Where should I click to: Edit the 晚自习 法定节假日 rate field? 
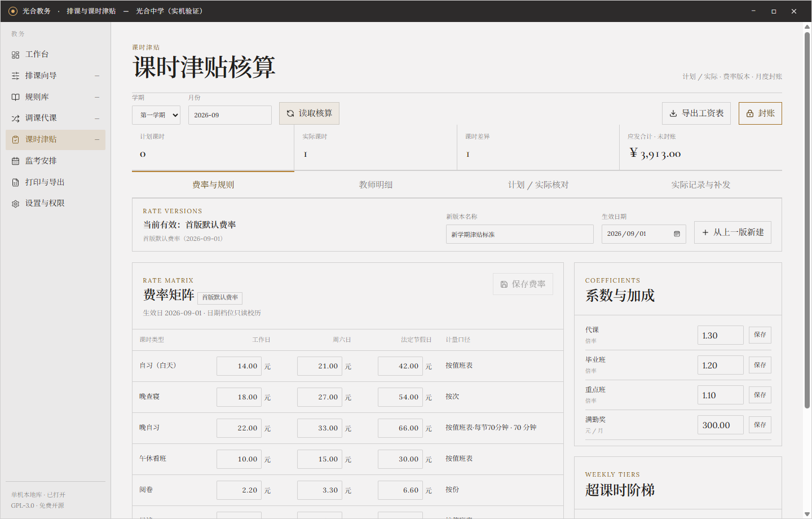tap(400, 428)
